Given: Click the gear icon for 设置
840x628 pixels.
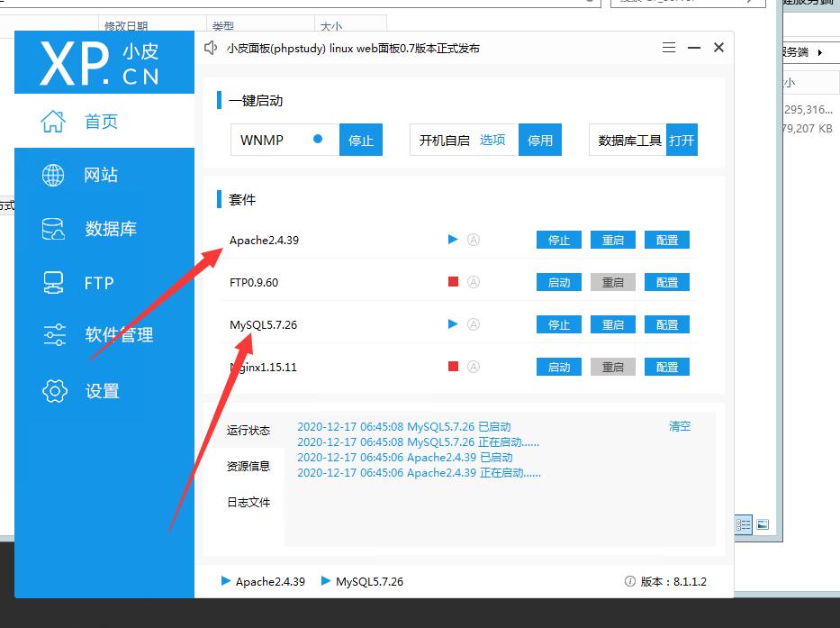Looking at the screenshot, I should (x=54, y=391).
